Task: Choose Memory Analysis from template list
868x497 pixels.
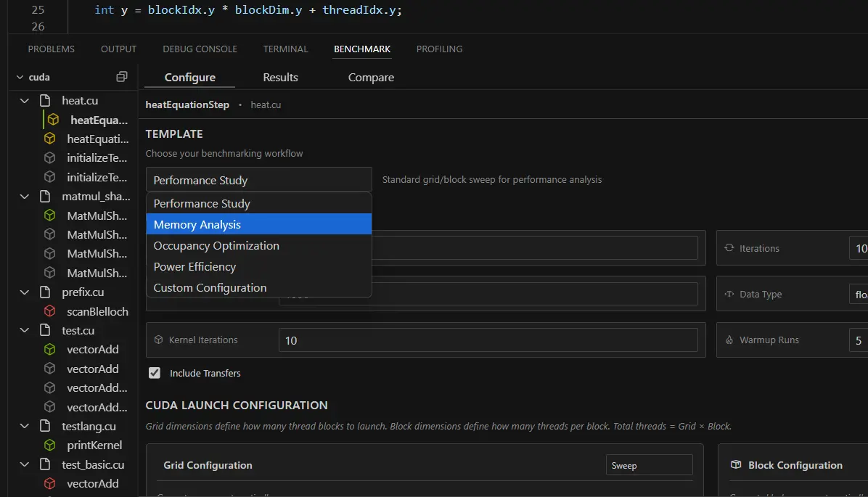Action: pos(258,225)
